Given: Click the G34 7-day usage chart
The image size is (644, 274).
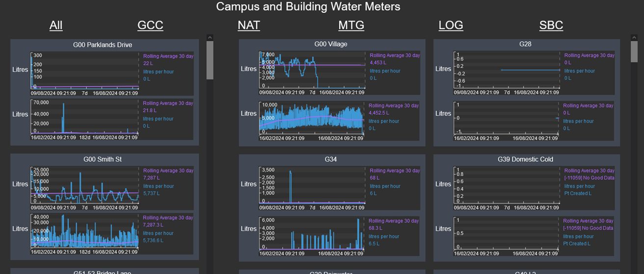Looking at the screenshot, I should tap(312, 185).
